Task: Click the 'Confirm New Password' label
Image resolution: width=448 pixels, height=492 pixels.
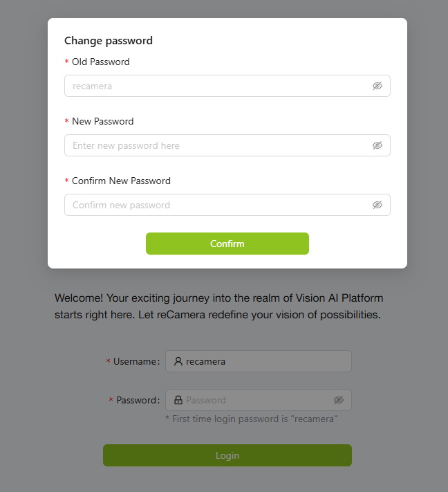Action: (121, 181)
